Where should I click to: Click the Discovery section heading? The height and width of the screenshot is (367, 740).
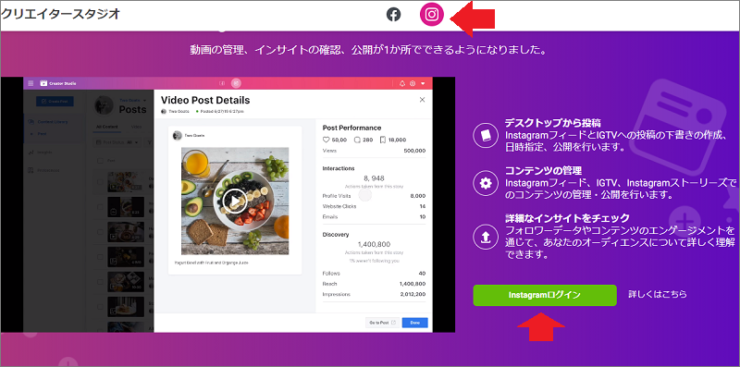click(x=336, y=234)
